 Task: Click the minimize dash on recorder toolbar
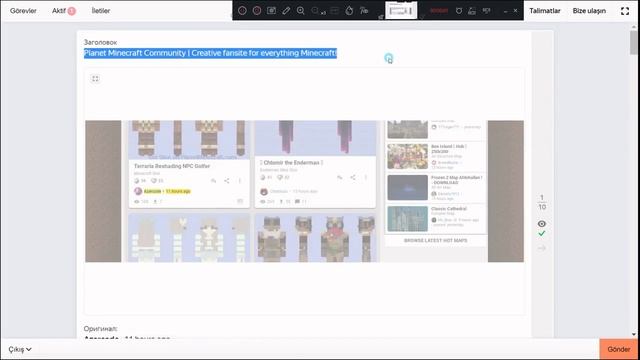505,11
